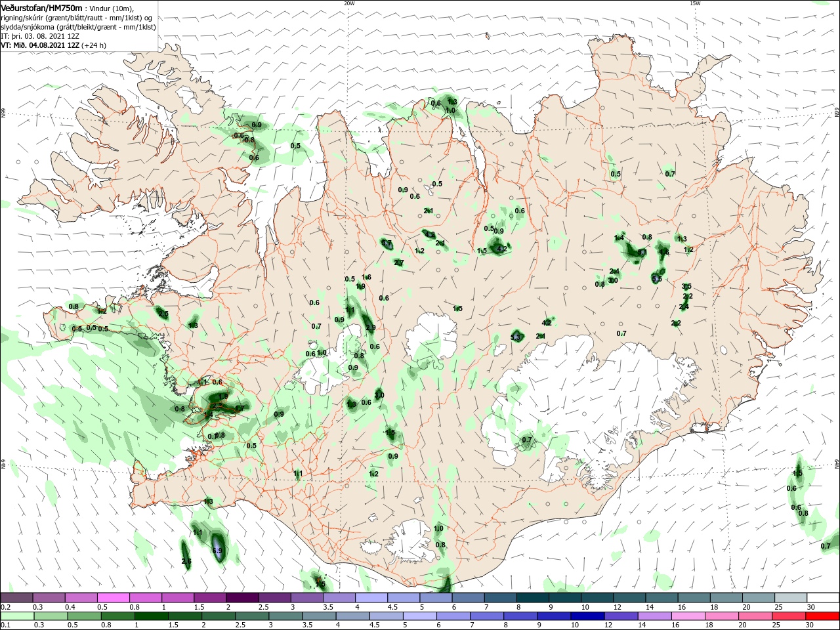Click the 'slydda/snjókoma' legend description line
The image size is (840, 630).
78,27
